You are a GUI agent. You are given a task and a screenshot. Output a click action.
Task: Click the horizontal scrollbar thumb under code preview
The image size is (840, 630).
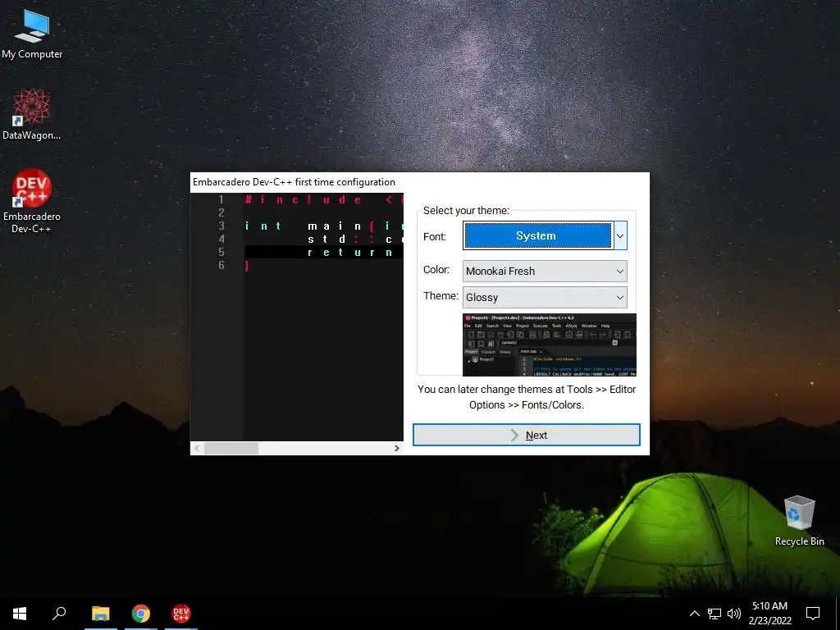(x=231, y=448)
